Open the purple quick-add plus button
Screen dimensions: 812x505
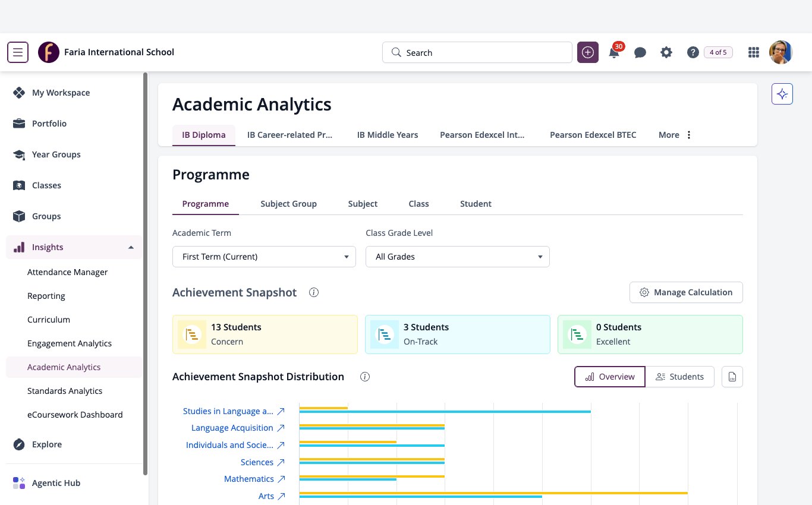[588, 52]
